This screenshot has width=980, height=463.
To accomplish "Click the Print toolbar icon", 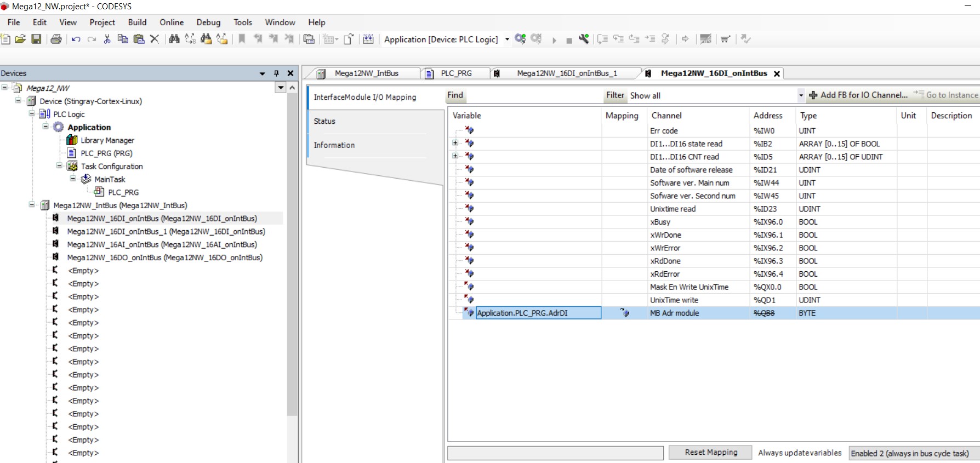I will [56, 39].
